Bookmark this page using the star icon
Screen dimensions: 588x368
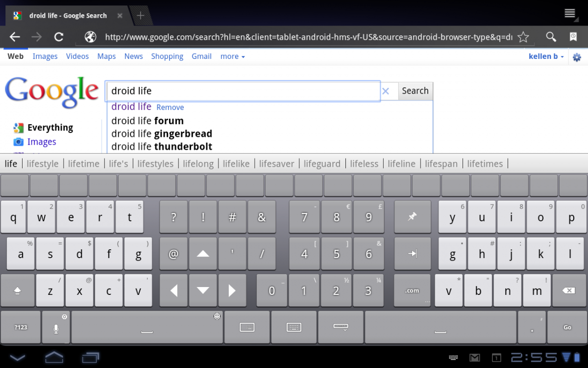[523, 37]
